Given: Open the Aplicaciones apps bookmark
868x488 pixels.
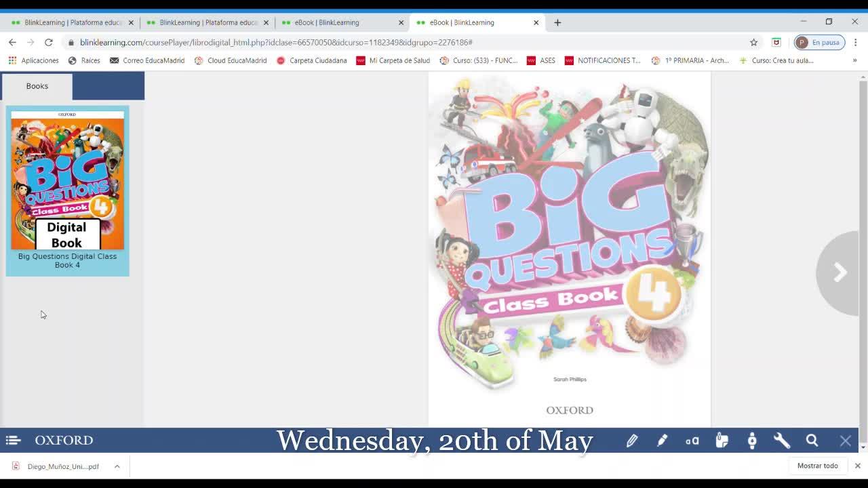Looking at the screenshot, I should click(x=33, y=60).
